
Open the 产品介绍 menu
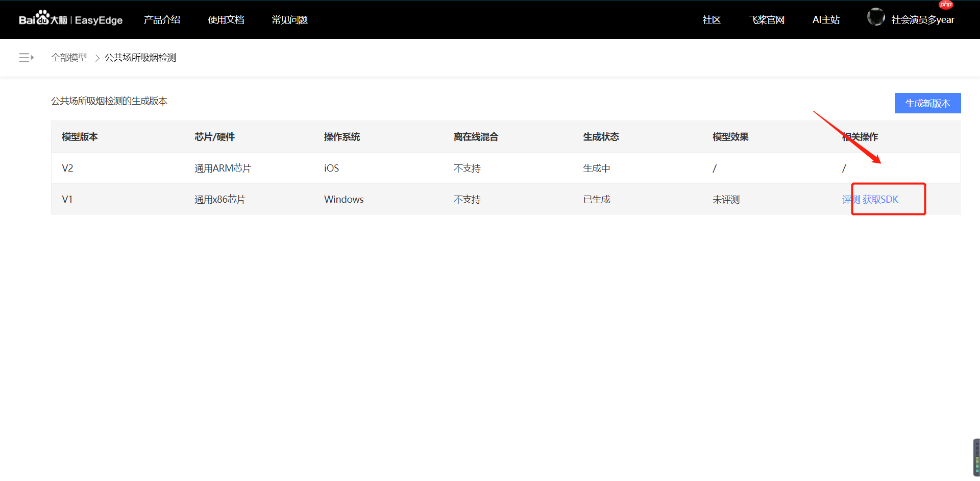pyautogui.click(x=162, y=20)
